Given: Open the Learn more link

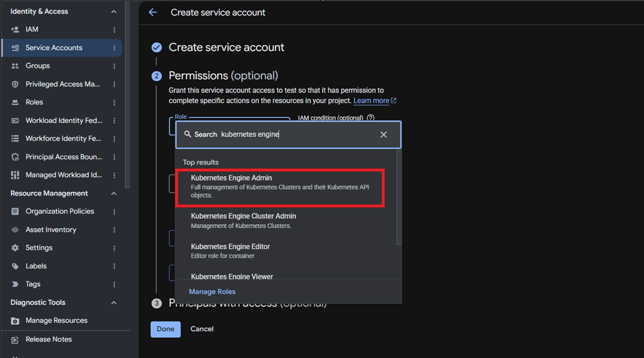Looking at the screenshot, I should click(371, 101).
